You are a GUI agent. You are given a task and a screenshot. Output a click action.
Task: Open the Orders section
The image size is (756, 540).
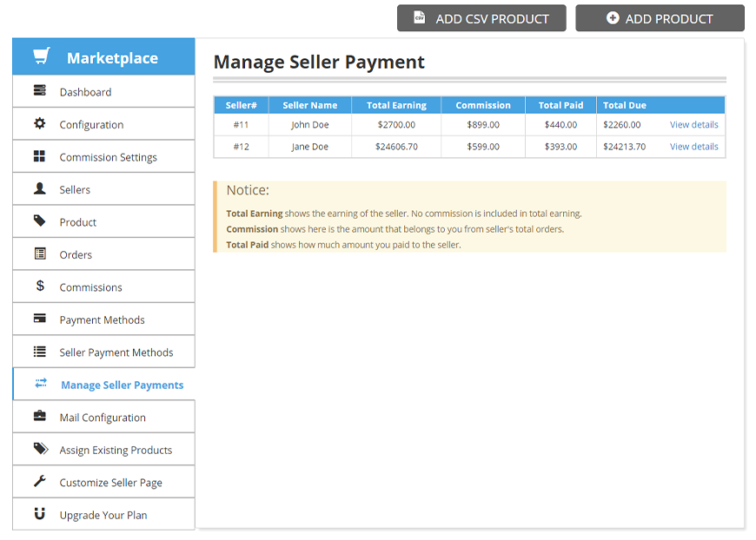(103, 254)
